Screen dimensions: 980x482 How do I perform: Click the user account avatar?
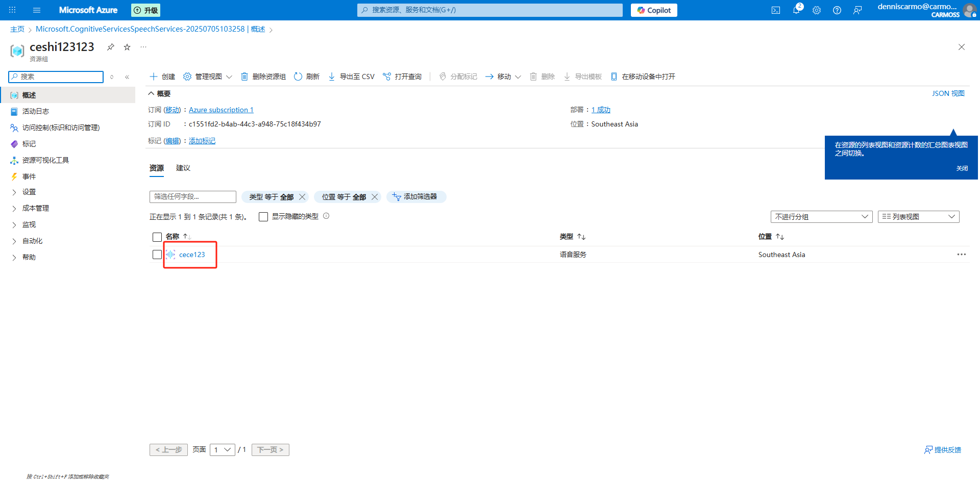point(969,10)
